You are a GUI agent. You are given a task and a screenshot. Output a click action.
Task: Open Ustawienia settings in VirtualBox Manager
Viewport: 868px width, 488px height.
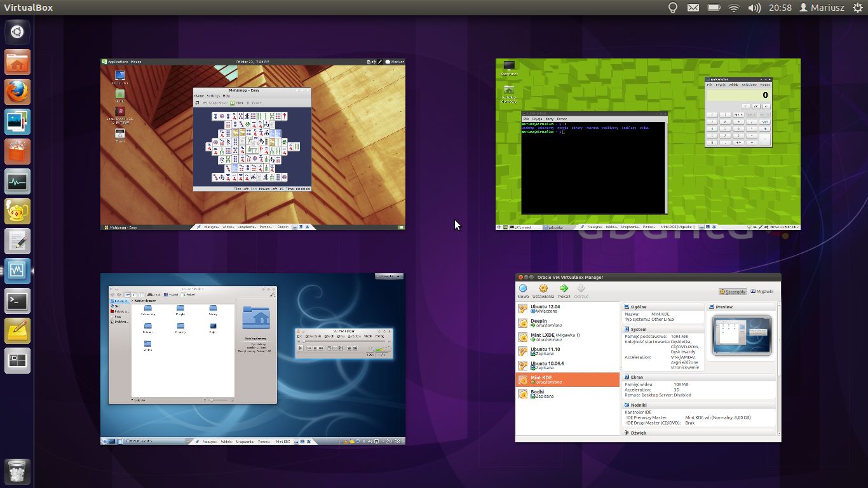click(543, 292)
